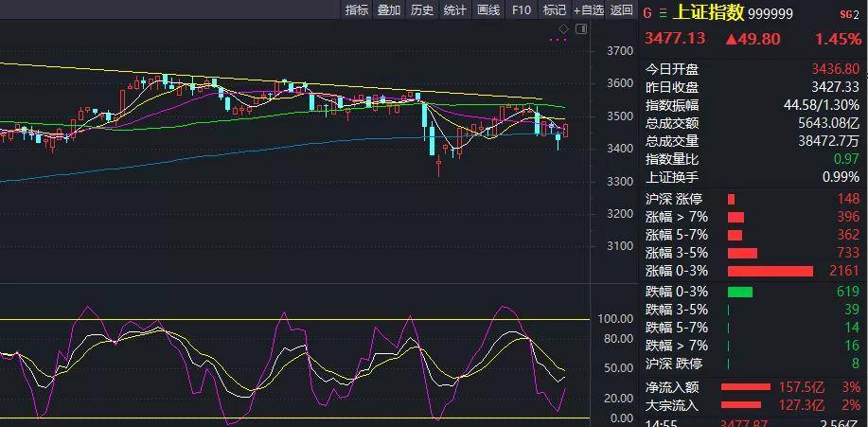The image size is (868, 427).
Task: Open the 统计 statistics tool
Action: pyautogui.click(x=455, y=10)
